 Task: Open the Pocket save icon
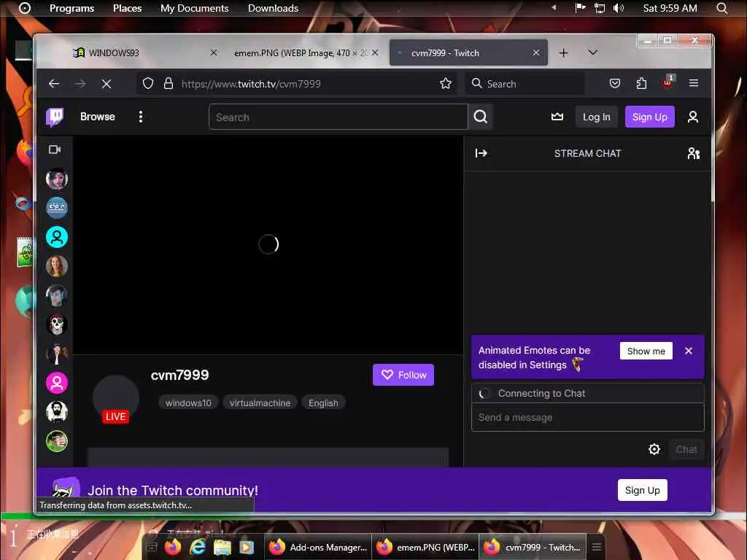615,84
